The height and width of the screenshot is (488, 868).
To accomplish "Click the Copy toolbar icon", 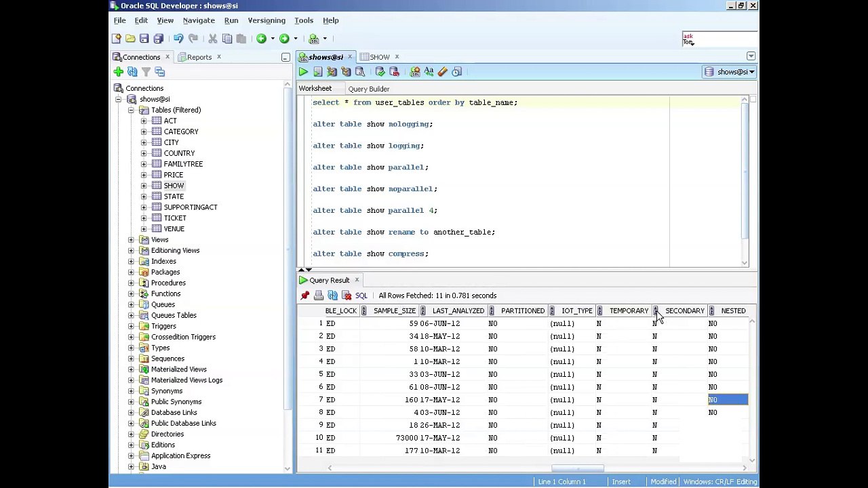I will pos(227,39).
